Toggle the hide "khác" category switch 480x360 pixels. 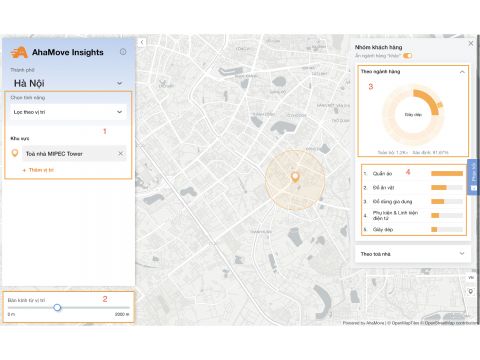[407, 56]
